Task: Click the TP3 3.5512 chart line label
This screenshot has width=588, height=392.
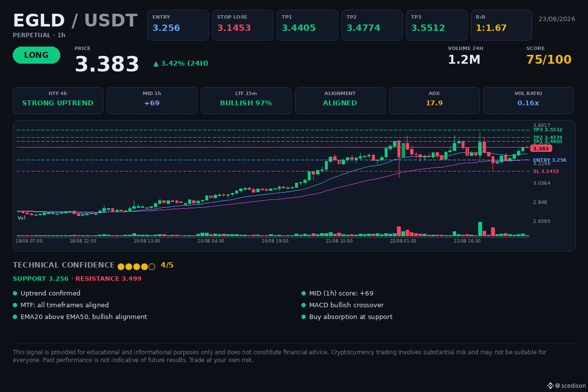Action: point(548,130)
